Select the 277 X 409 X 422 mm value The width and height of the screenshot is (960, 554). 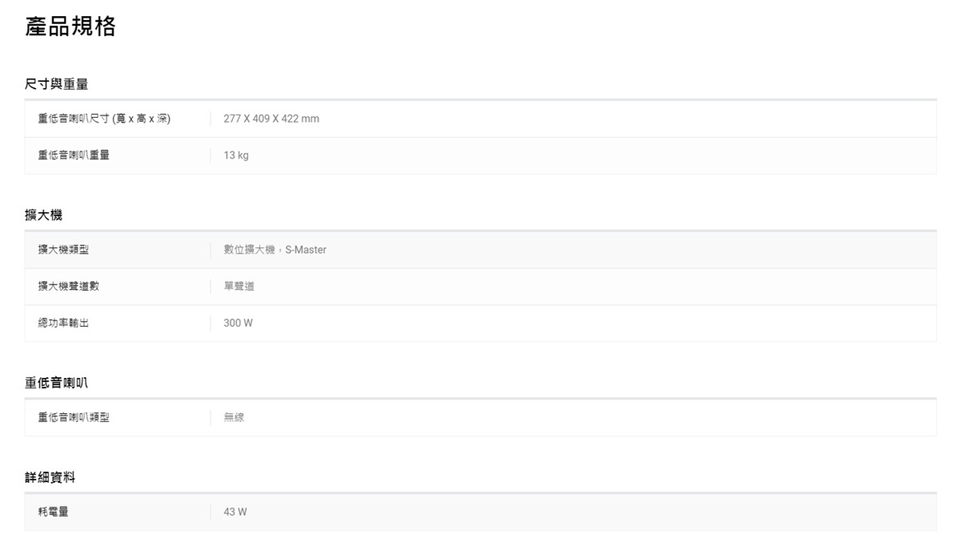(x=271, y=119)
